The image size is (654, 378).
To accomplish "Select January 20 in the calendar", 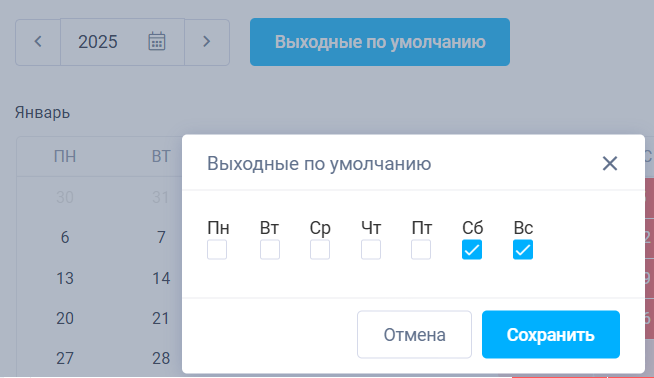I will tap(65, 318).
